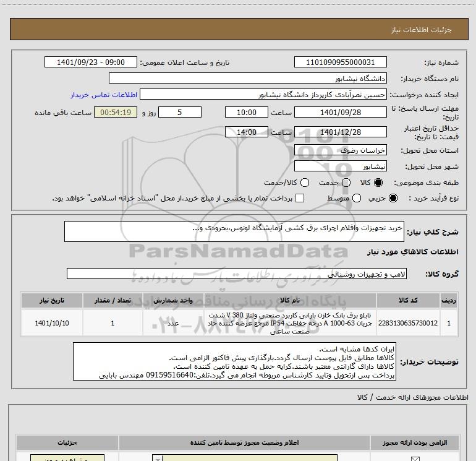This screenshot has width=476, height=461.
Task: Click the تعداد / مقدار column header
Action: (113, 300)
